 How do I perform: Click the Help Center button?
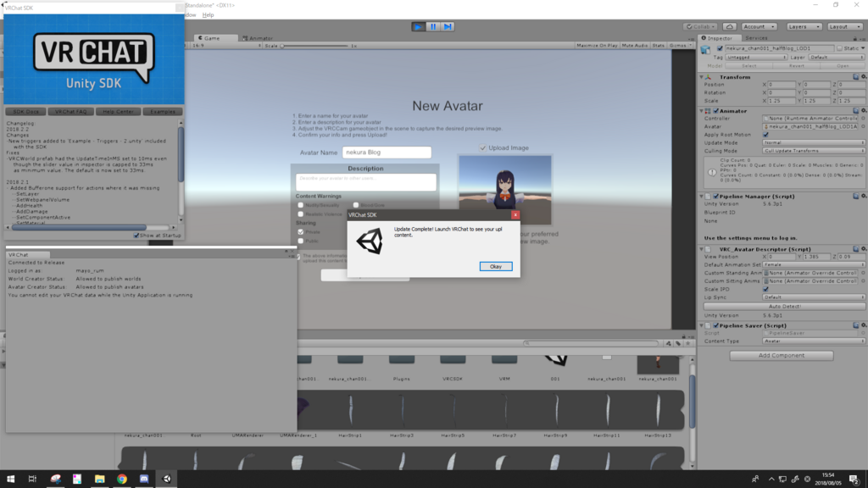[x=118, y=112]
